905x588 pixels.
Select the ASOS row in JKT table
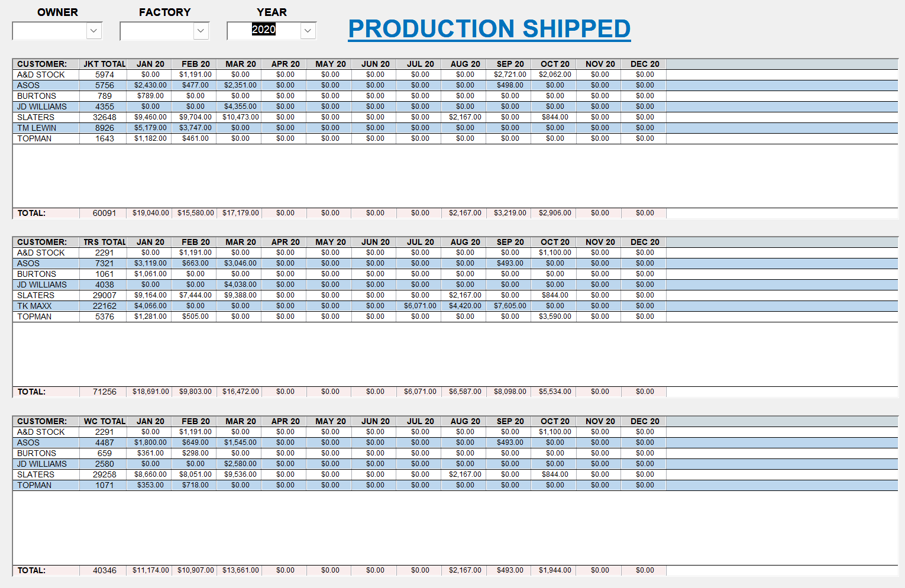point(28,85)
